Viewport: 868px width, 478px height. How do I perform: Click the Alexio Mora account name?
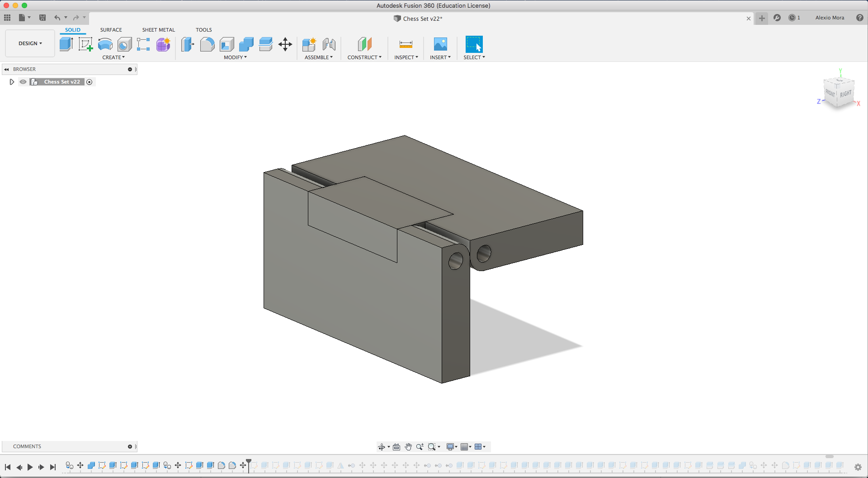pyautogui.click(x=830, y=18)
